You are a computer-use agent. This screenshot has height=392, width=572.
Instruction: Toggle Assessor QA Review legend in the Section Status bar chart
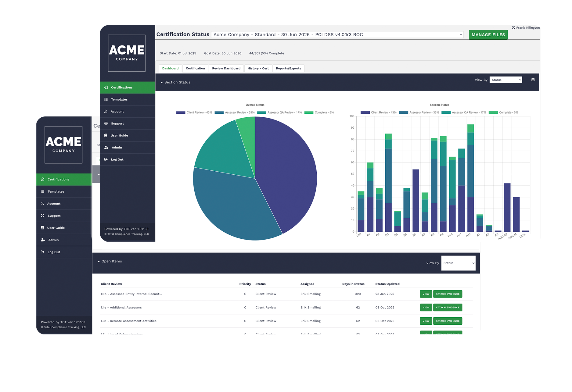(x=464, y=113)
